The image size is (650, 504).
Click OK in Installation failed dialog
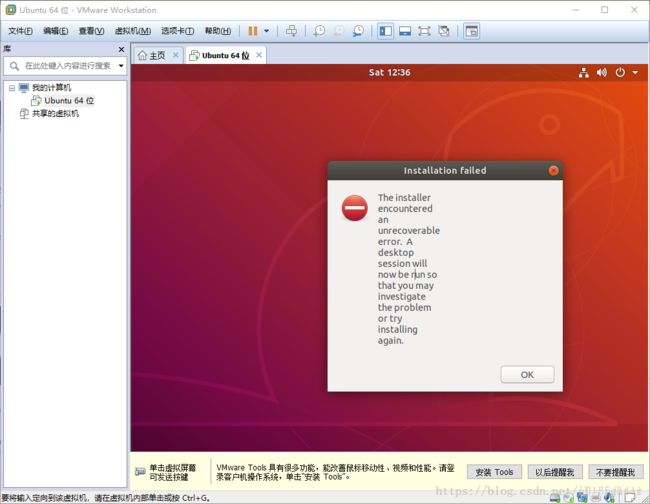[x=527, y=375]
